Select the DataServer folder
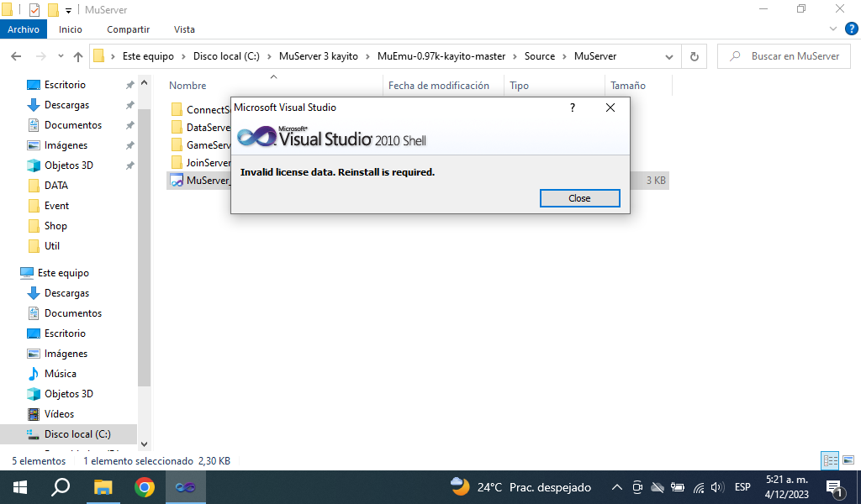This screenshot has height=504, width=861. tap(201, 127)
